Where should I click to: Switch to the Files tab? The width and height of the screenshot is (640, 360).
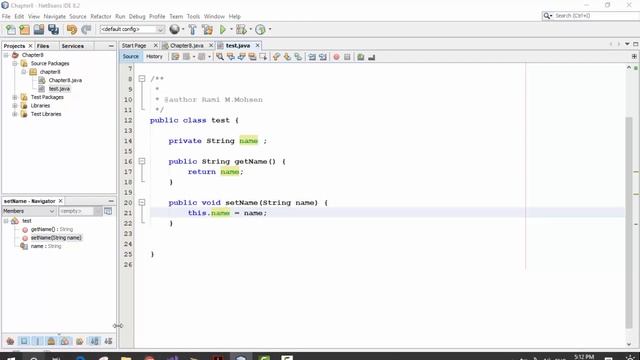point(43,46)
